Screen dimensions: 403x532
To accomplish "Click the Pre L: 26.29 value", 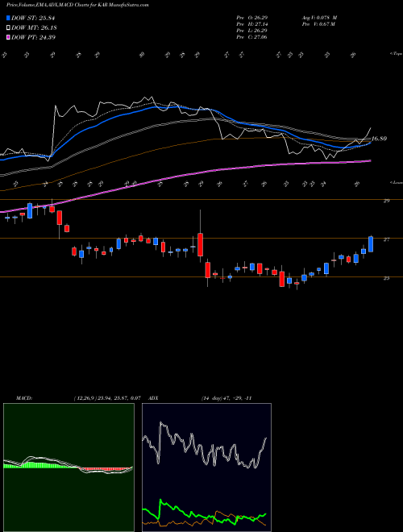I will click(x=252, y=31).
